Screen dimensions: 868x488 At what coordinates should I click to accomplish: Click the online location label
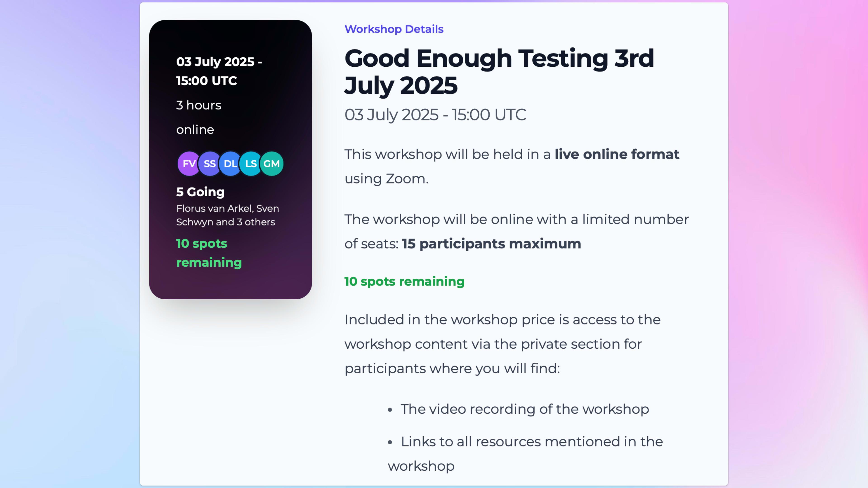[x=195, y=130]
